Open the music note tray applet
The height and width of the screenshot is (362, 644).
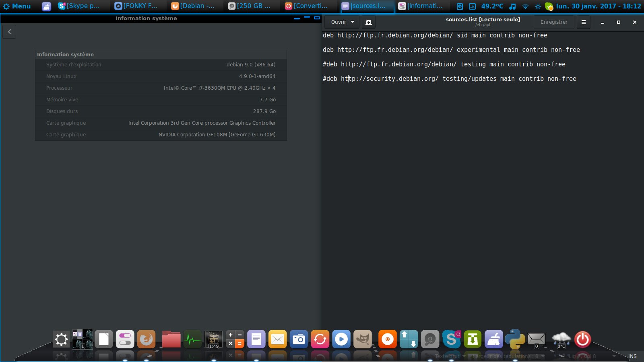512,6
